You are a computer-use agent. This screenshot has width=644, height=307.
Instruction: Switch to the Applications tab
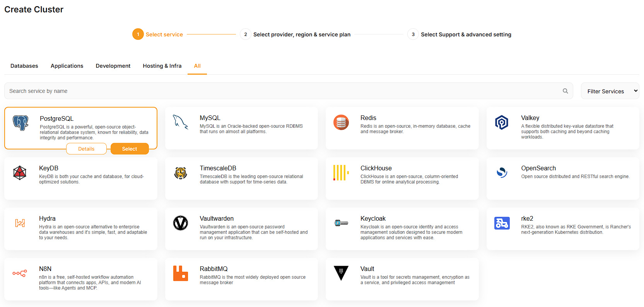coord(67,66)
